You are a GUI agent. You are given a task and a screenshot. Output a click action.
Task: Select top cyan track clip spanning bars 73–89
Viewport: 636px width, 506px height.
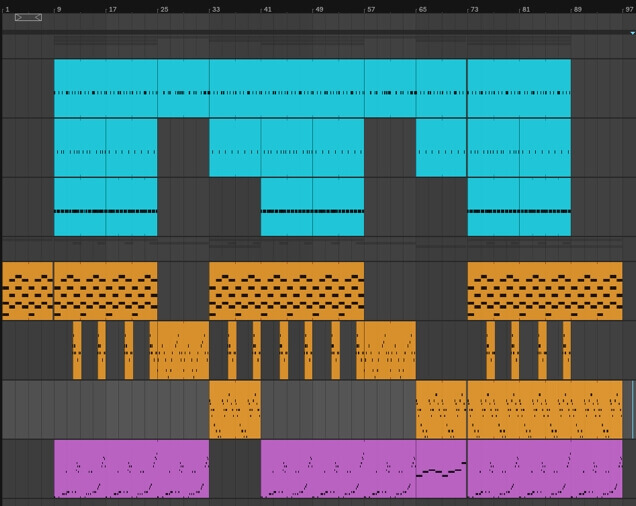519,88
